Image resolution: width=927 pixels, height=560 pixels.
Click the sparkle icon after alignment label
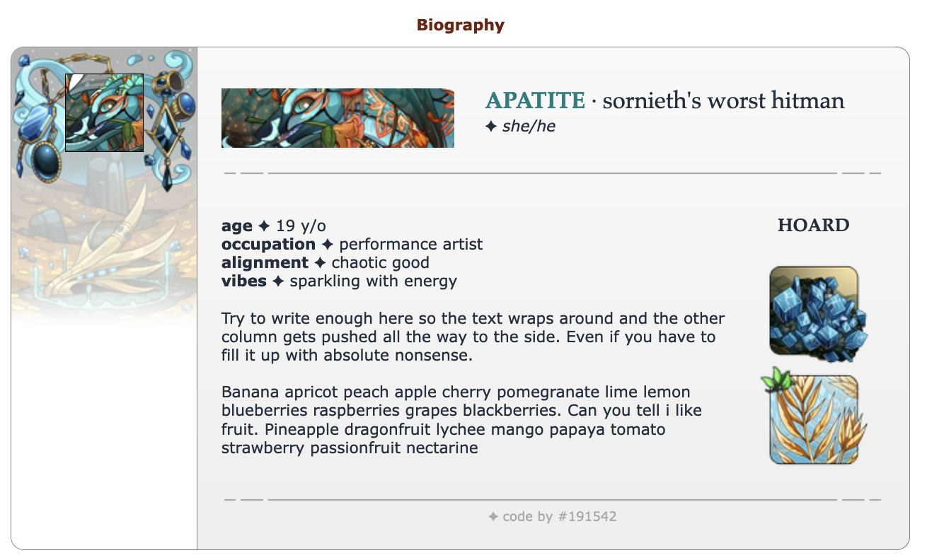[x=320, y=263]
